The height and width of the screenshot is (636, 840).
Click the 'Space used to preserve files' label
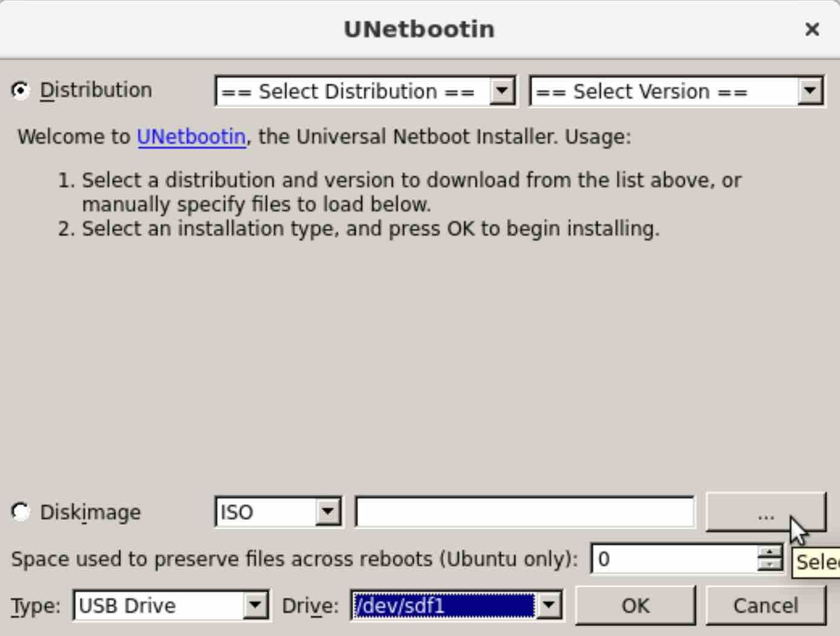pos(295,559)
